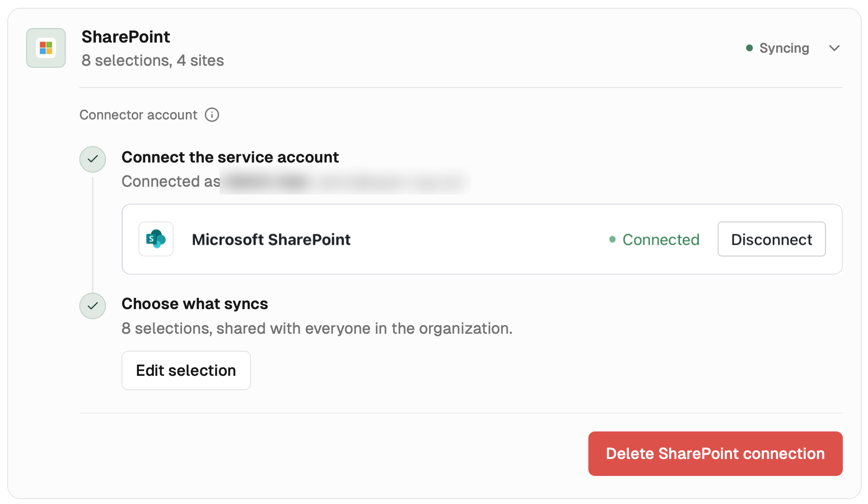Click the '8 selections, 4 sites' text
868x504 pixels.
point(153,60)
